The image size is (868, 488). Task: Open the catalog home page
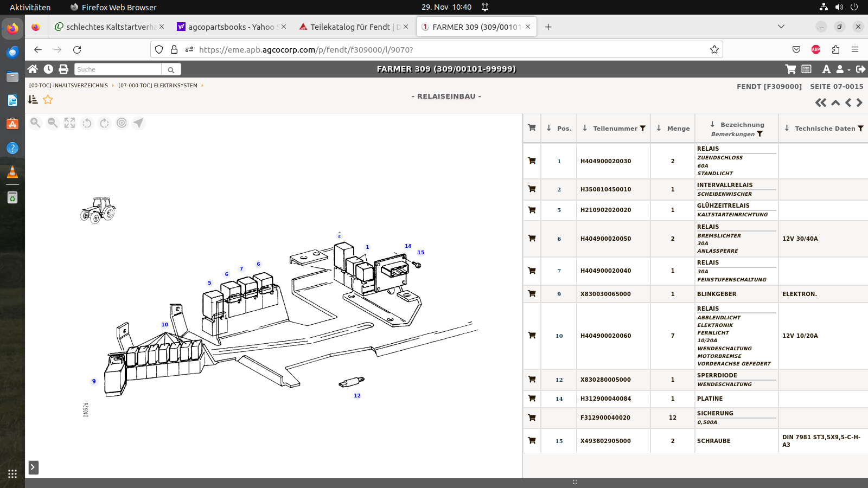[33, 69]
